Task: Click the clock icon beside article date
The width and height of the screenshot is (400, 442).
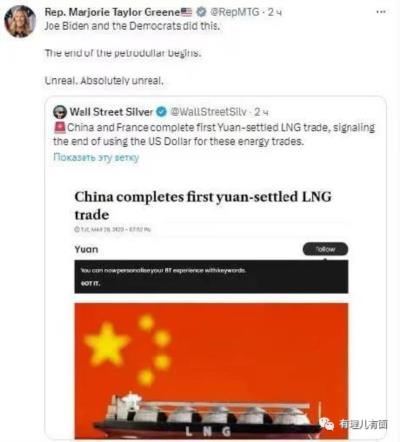Action: [77, 229]
